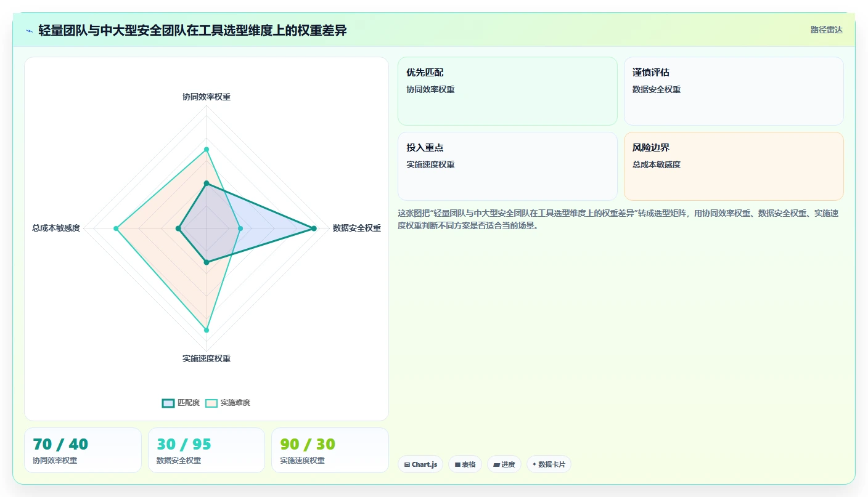
Task: Click the lightning icon beside the page title
Action: (29, 30)
